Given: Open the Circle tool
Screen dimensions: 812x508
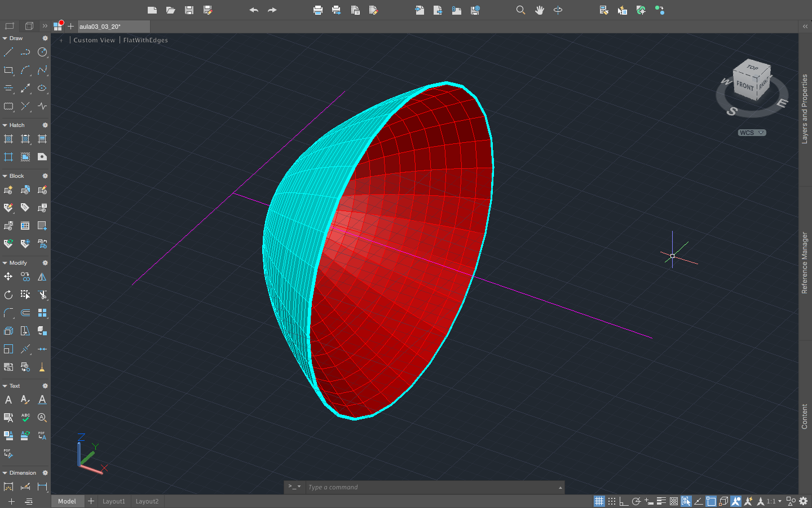Looking at the screenshot, I should [42, 52].
